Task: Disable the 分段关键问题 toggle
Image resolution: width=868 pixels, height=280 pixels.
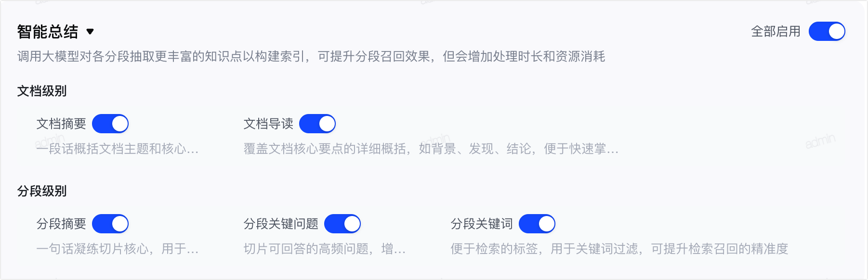Action: [x=342, y=224]
